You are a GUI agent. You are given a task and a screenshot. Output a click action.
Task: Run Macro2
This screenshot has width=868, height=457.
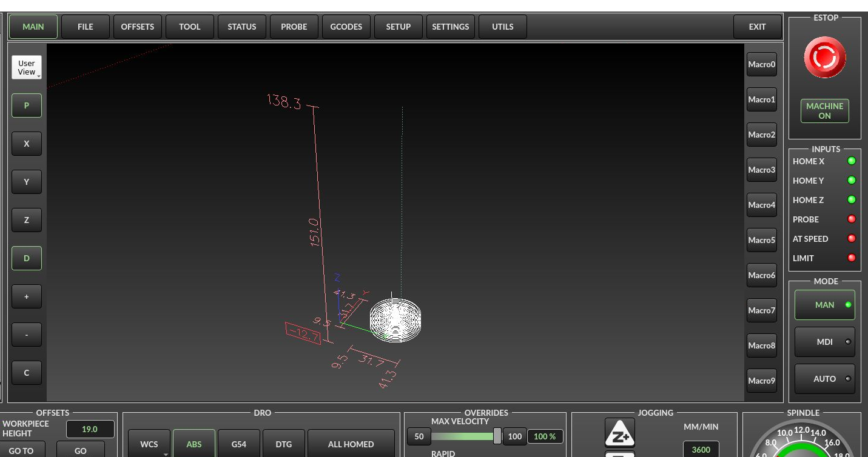pyautogui.click(x=762, y=135)
